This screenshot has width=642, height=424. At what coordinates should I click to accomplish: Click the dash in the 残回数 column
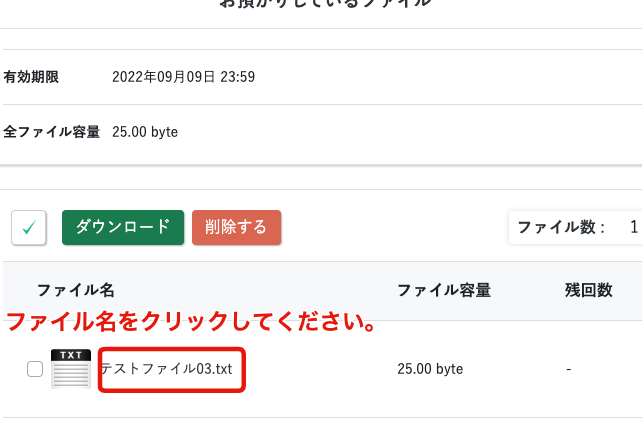click(568, 369)
